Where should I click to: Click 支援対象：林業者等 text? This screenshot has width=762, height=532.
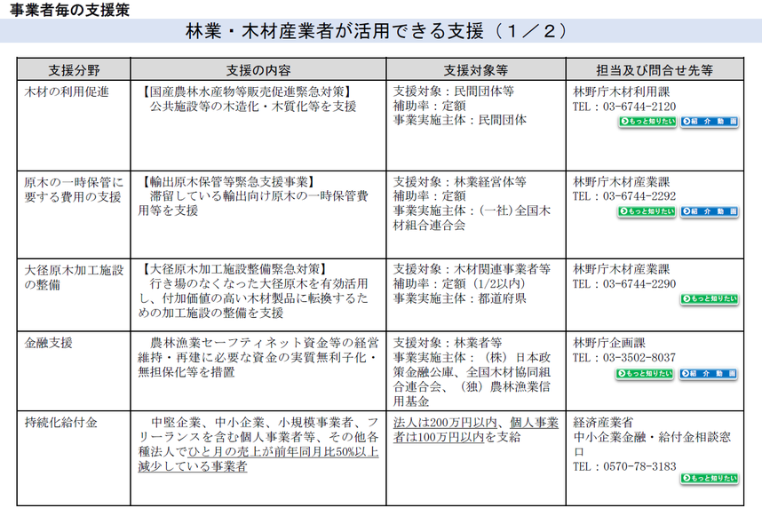click(448, 343)
